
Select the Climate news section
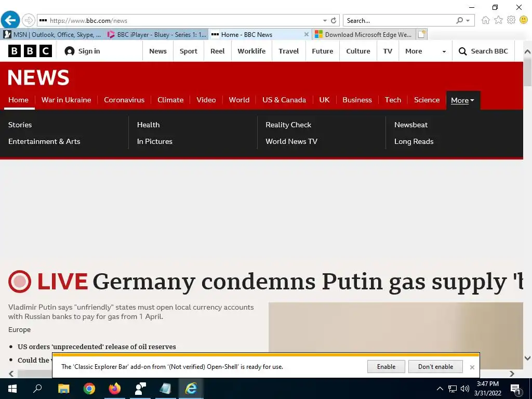(170, 100)
